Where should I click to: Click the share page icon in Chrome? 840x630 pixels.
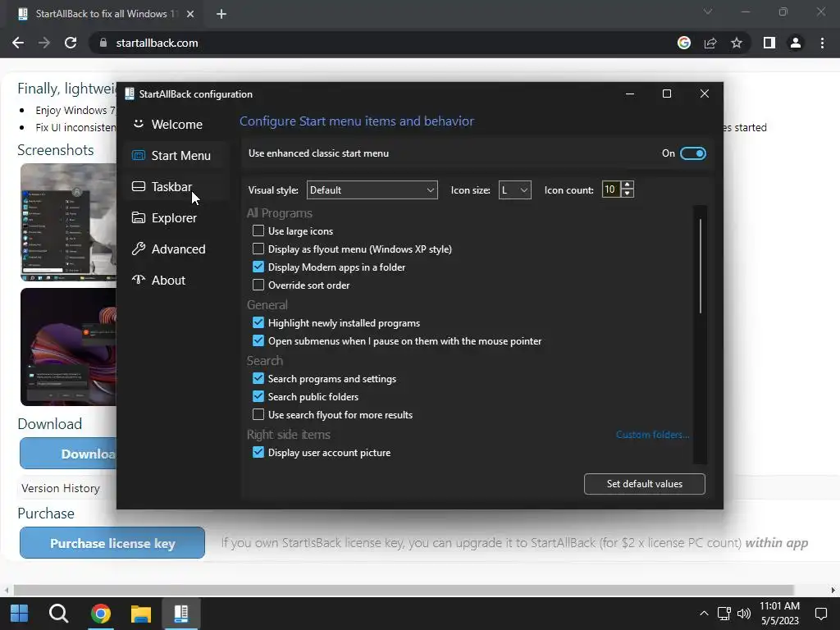[710, 43]
